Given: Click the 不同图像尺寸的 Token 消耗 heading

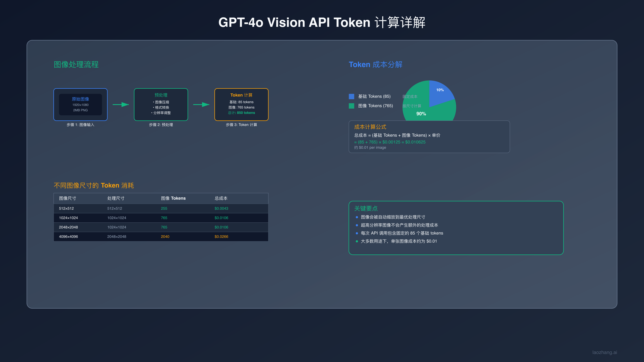Looking at the screenshot, I should pyautogui.click(x=94, y=185).
